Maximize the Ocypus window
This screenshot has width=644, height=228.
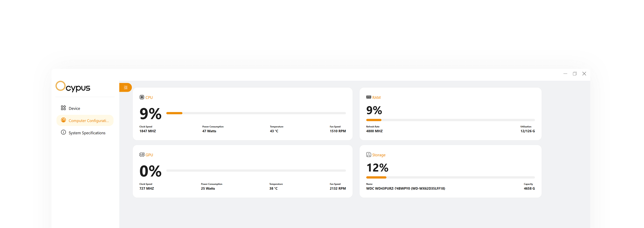[575, 74]
